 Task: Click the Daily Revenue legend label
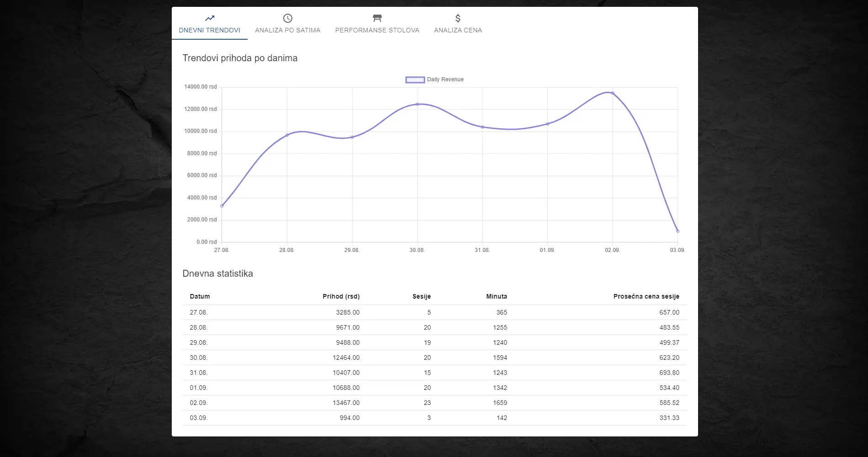445,79
